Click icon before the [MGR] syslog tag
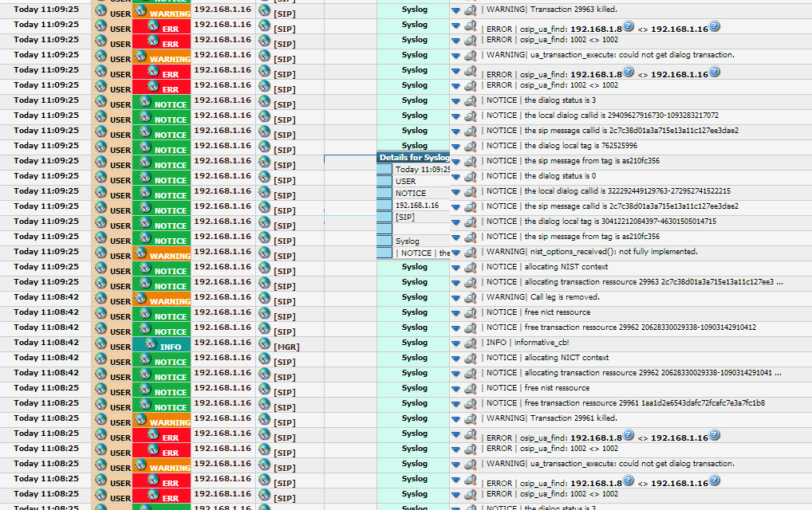The height and width of the screenshot is (510, 812). (264, 343)
